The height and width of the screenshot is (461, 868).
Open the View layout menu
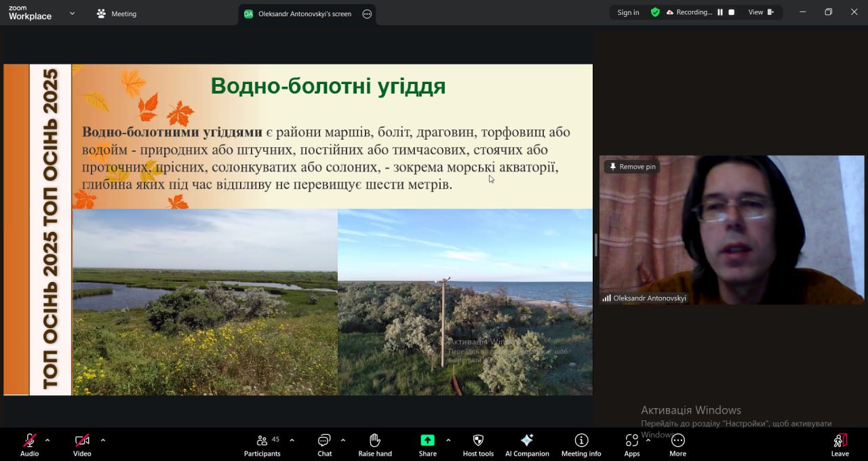[761, 12]
